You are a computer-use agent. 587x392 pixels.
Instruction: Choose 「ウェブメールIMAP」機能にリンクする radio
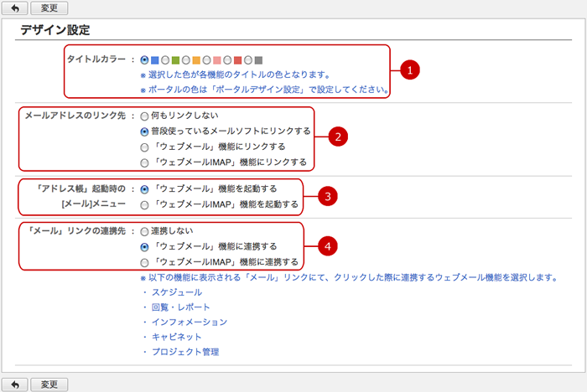click(x=144, y=163)
